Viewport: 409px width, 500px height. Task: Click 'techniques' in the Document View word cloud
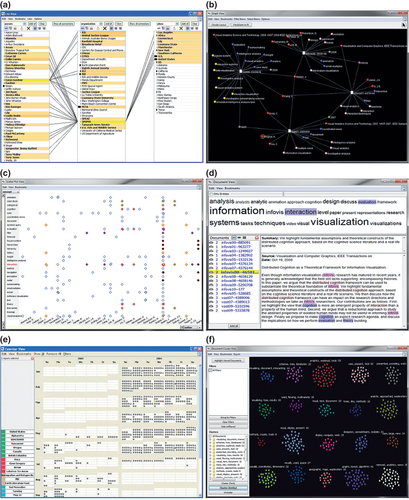tap(270, 223)
